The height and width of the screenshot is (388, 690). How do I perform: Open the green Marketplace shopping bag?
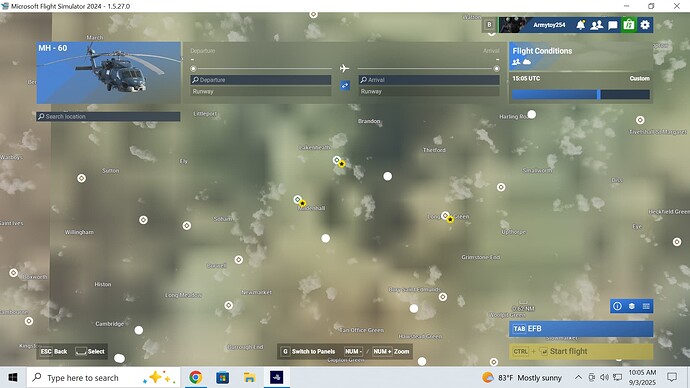(629, 25)
